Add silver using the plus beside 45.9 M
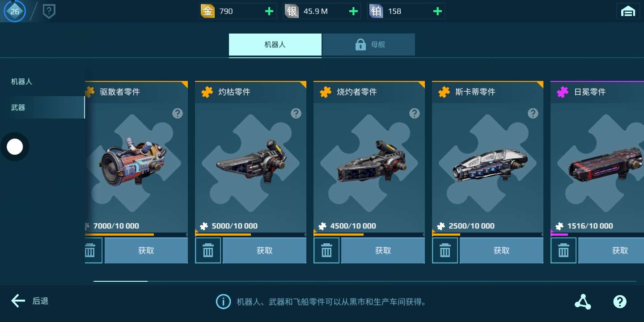 pyautogui.click(x=353, y=11)
